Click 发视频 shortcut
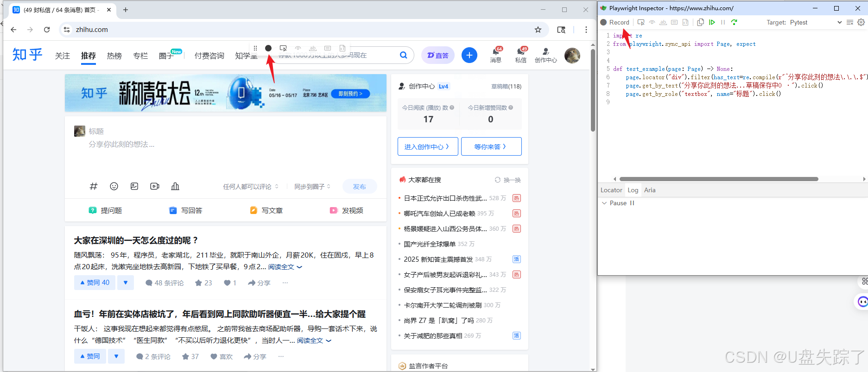Image resolution: width=868 pixels, height=372 pixels. [347, 210]
